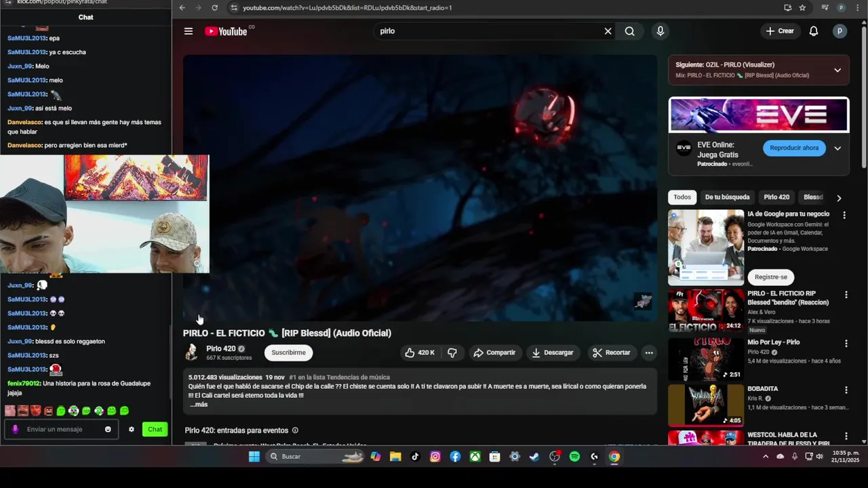This screenshot has width=868, height=488.
Task: Open options for 'PIRLO - EL FICTICIO RIP' reaction video
Action: (846, 295)
